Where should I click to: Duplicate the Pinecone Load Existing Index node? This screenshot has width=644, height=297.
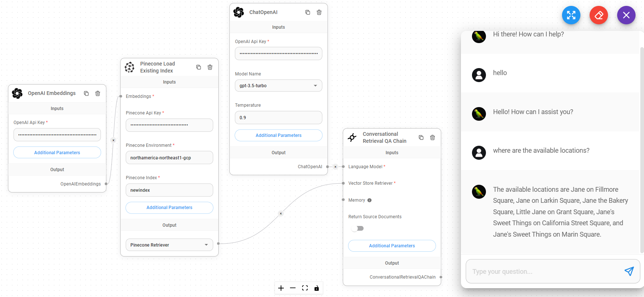coord(198,67)
